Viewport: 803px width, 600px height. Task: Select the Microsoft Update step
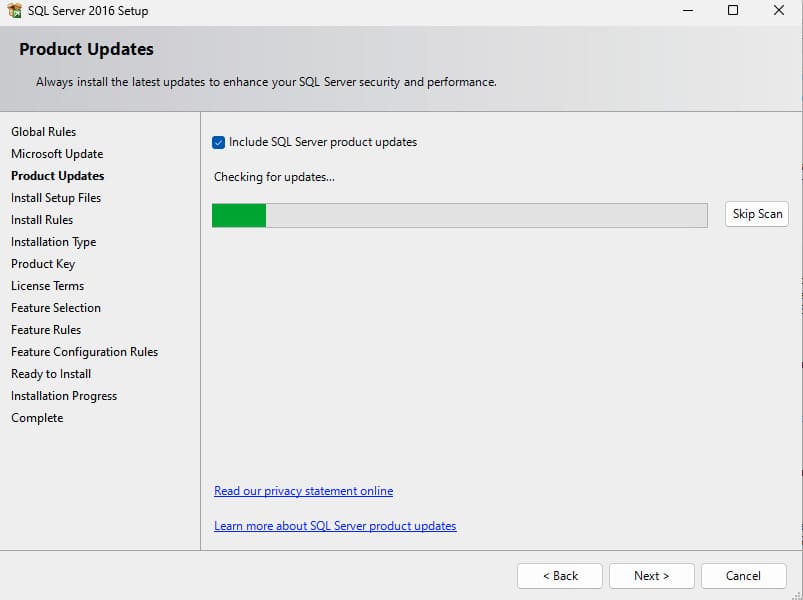[57, 154]
